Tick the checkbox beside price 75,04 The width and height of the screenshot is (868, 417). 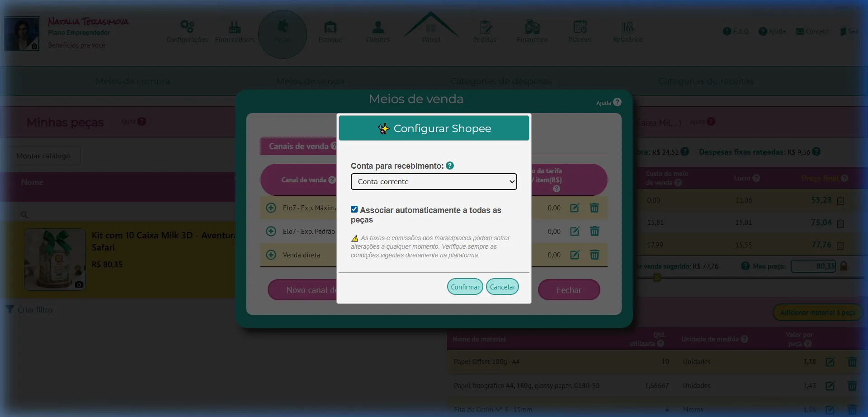840,223
